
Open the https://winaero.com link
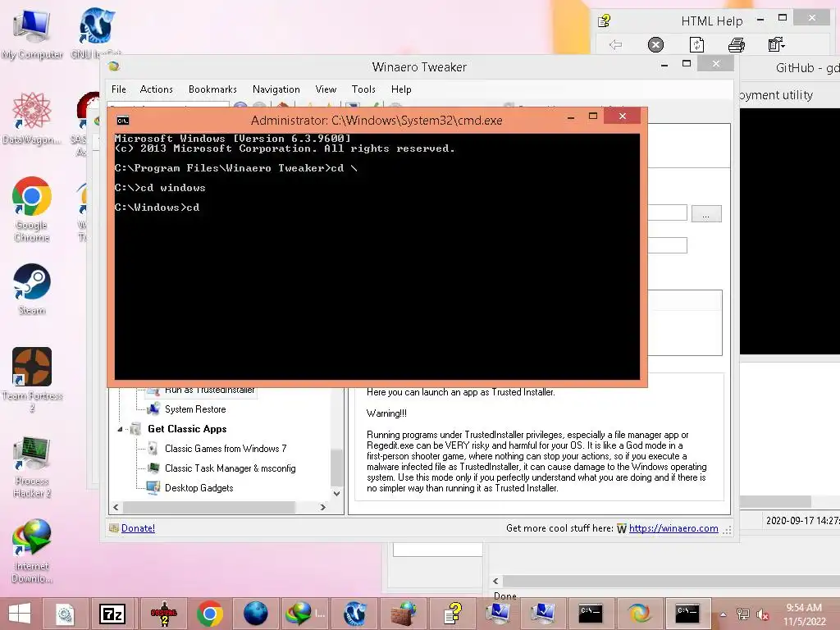(673, 528)
